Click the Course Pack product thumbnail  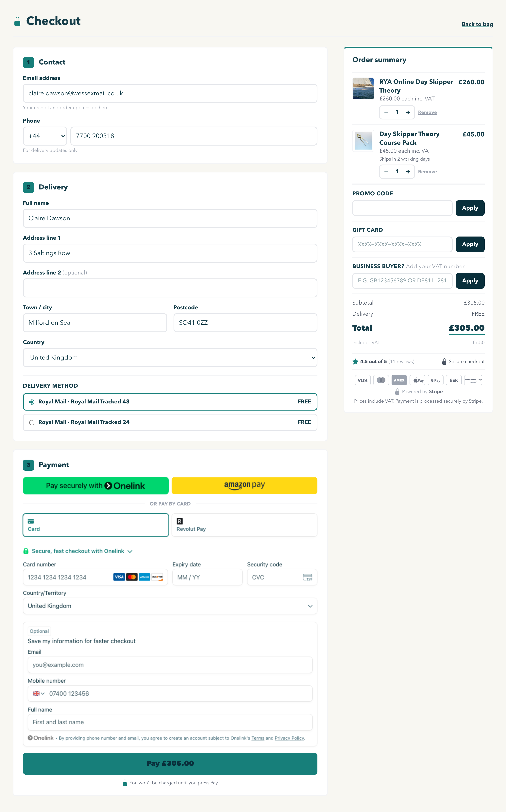(x=363, y=141)
